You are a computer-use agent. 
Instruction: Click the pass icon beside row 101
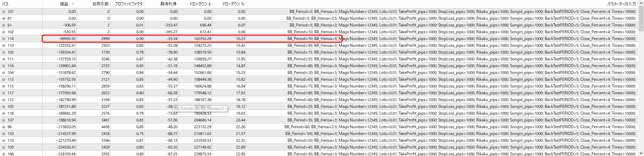[x=4, y=12]
